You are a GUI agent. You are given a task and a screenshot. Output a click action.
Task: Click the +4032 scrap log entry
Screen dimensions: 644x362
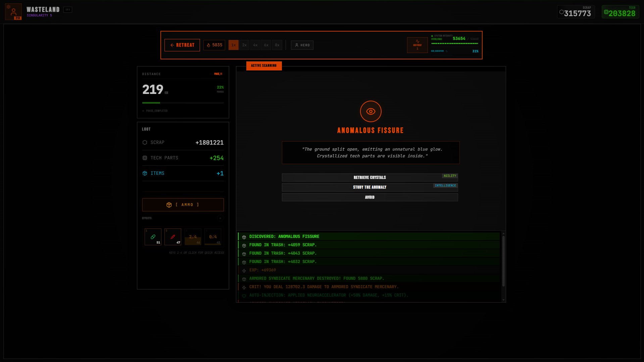[369, 262]
